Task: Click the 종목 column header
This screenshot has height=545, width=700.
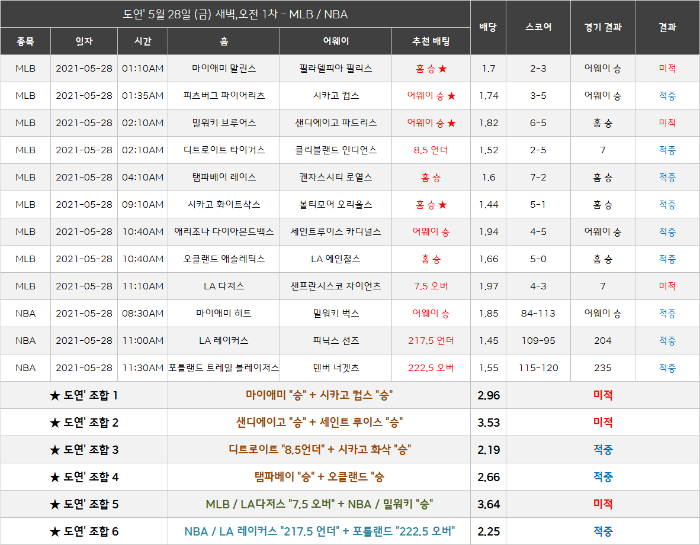Action: 25,42
